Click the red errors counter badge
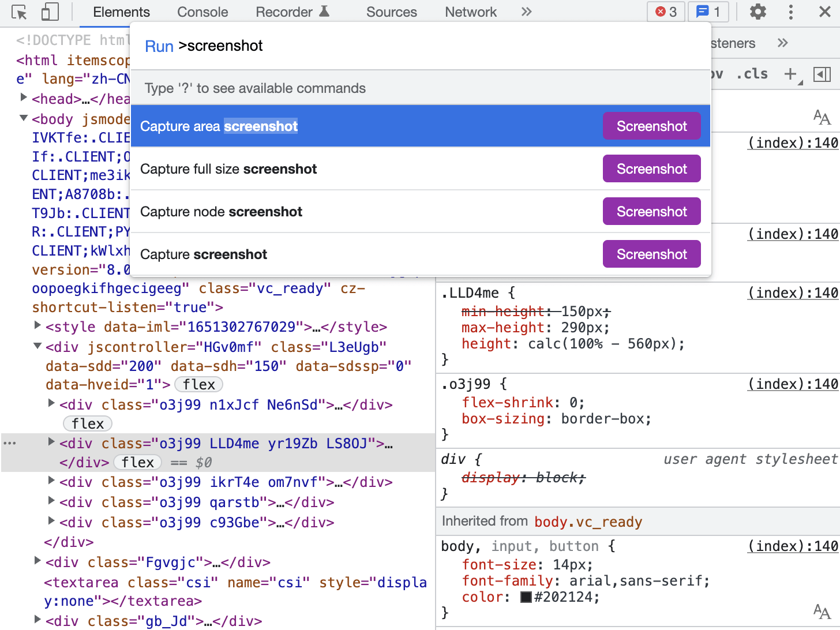 [666, 12]
